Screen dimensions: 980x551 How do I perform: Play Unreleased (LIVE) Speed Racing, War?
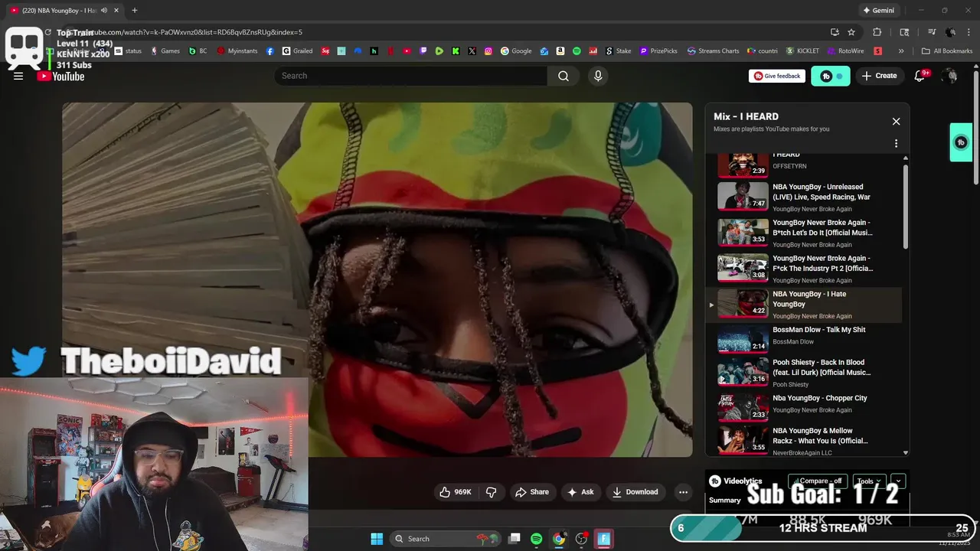[x=804, y=197]
